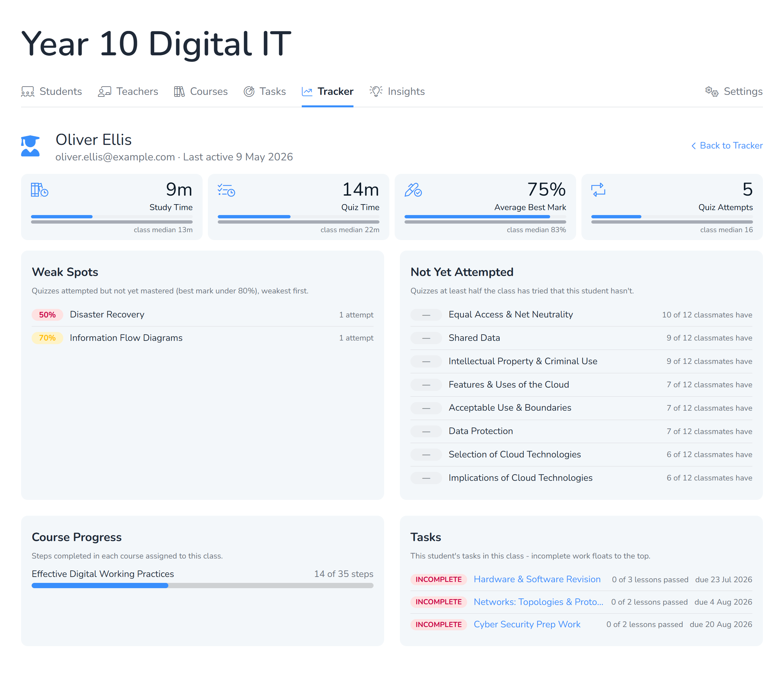Click the Insights lightbulb icon

pyautogui.click(x=376, y=92)
